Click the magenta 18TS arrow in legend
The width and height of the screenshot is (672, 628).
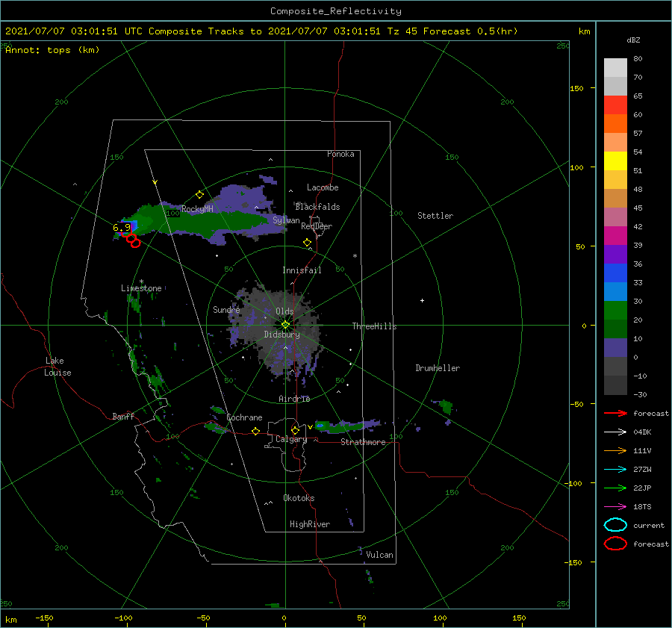(x=615, y=507)
